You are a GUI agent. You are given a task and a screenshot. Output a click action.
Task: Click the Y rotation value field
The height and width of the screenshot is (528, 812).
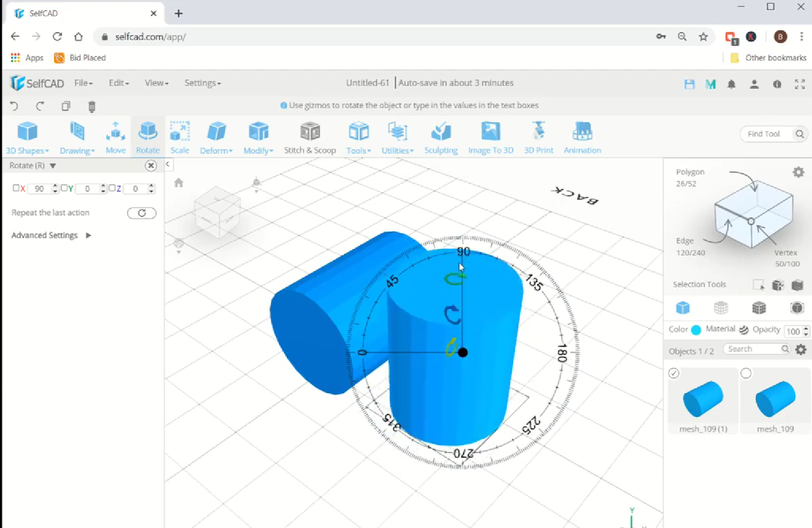tap(88, 188)
